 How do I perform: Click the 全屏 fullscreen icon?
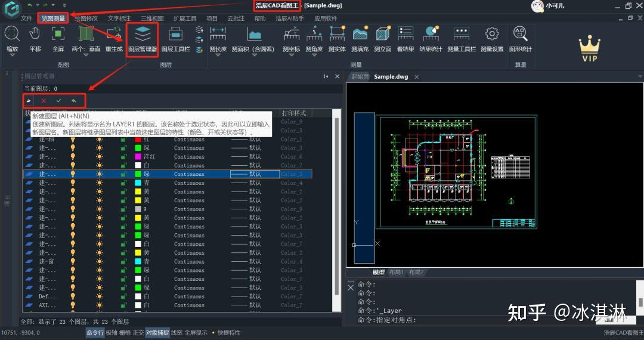[x=58, y=34]
